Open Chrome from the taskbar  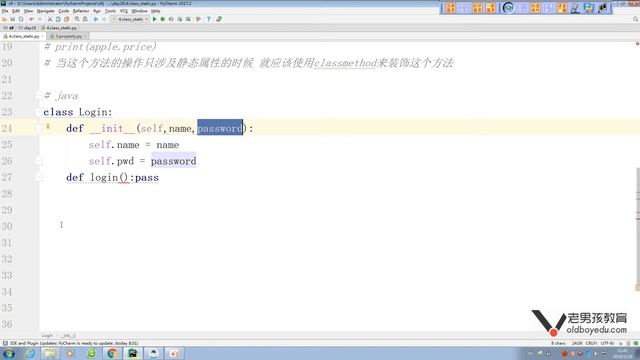click(112, 353)
